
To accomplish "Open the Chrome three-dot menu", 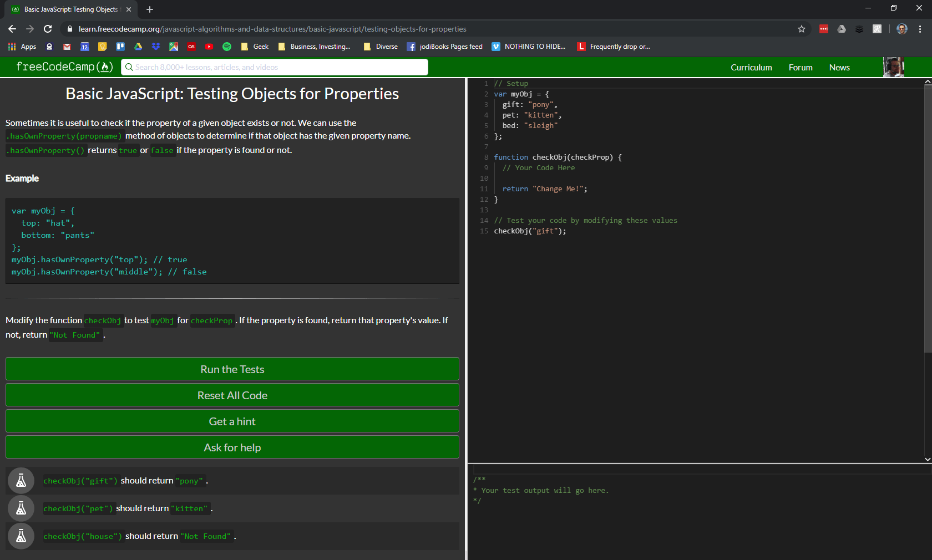I will coord(920,29).
